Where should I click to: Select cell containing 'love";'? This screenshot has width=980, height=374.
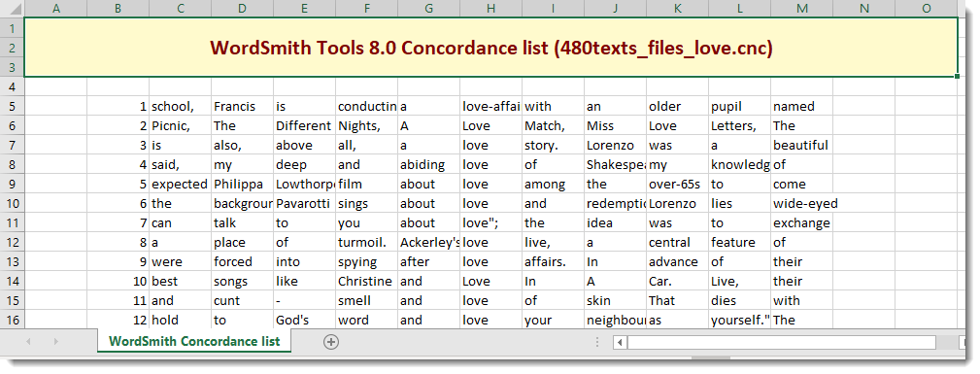(x=491, y=222)
